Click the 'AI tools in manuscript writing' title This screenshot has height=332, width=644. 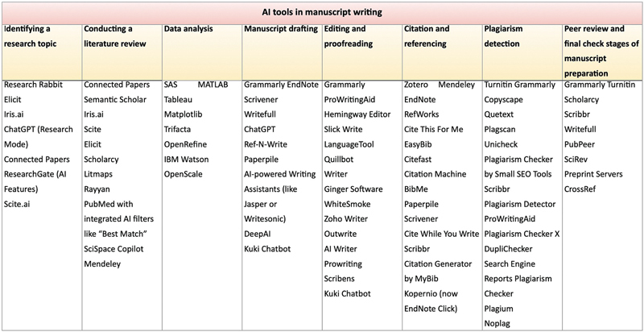pyautogui.click(x=321, y=12)
